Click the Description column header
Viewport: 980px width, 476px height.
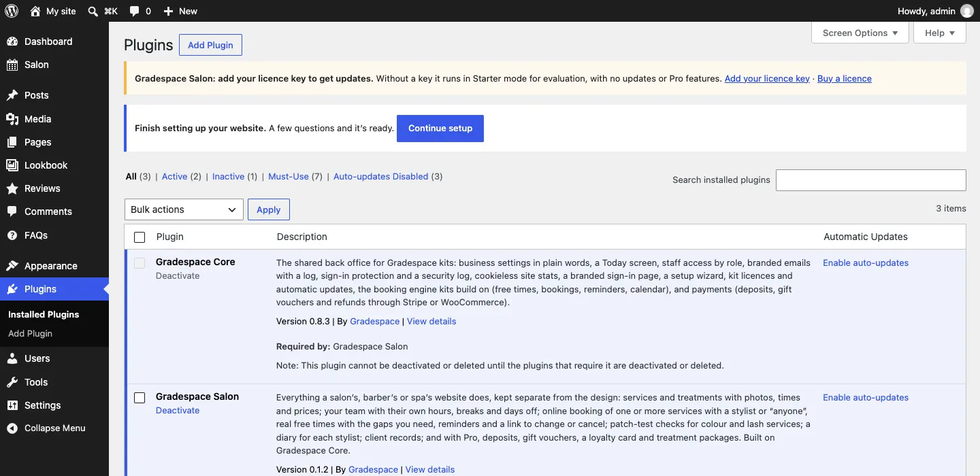tap(302, 237)
